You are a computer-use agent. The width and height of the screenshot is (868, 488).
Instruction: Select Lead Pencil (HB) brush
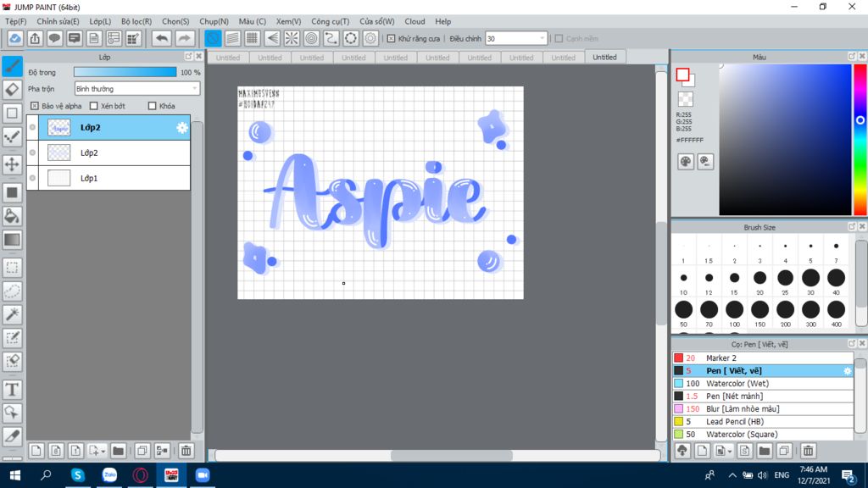763,422
